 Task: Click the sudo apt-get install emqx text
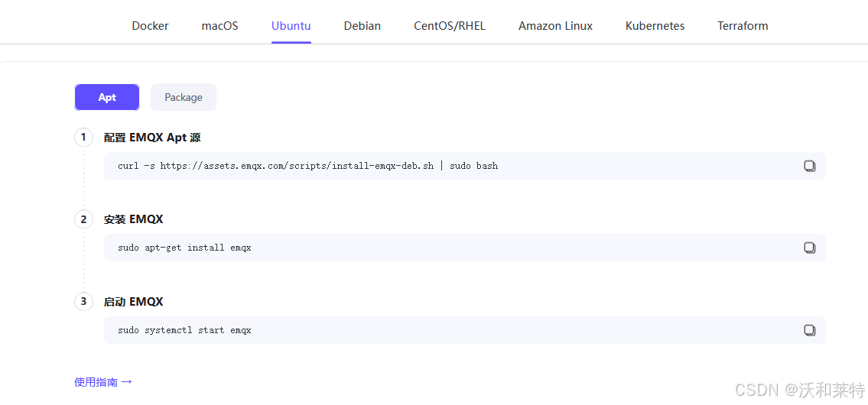[184, 248]
